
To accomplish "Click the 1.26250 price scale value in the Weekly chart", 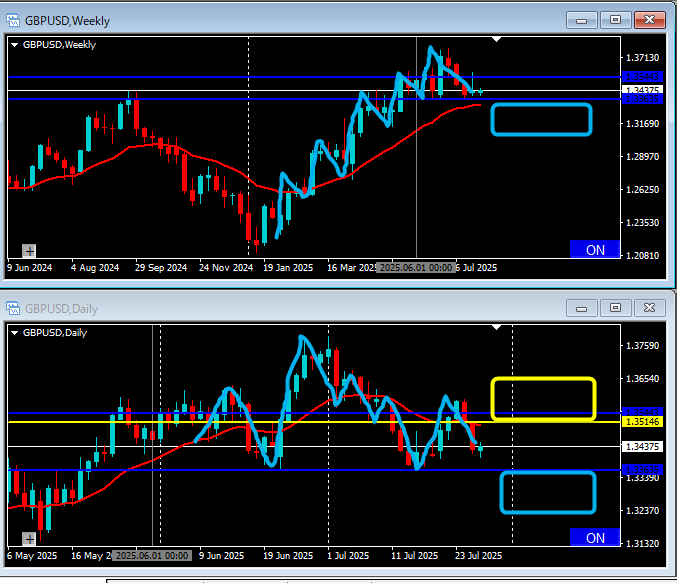I will (642, 190).
